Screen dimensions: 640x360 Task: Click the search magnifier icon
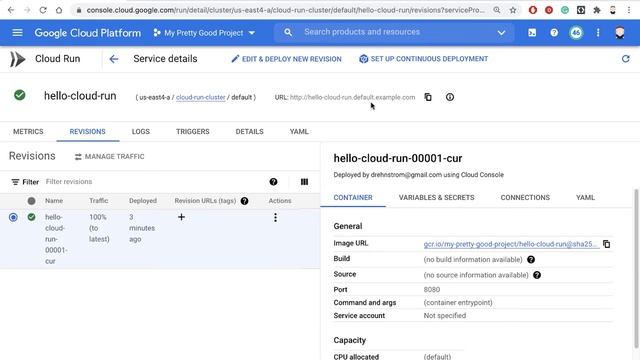tap(288, 32)
